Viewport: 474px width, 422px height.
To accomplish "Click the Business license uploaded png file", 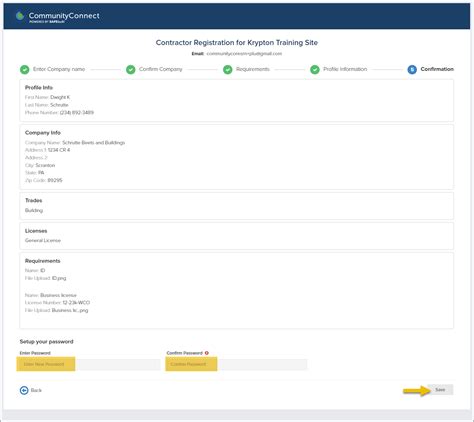I will [70, 310].
